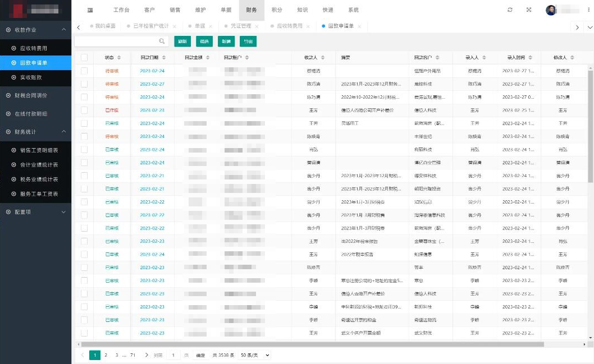This screenshot has height=364, width=594.
Task: Tick the select-all checkbox in header
Action: tap(84, 58)
